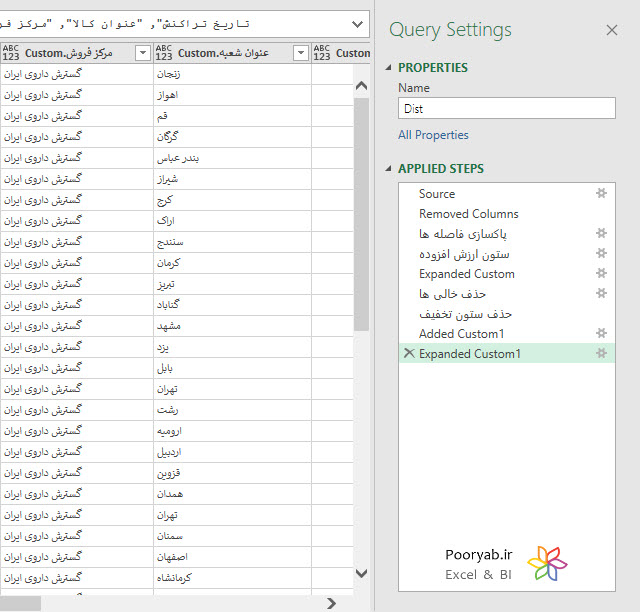Image resolution: width=640 pixels, height=612 pixels.
Task: Open settings gear for Expanded Custom1 step
Action: [601, 353]
